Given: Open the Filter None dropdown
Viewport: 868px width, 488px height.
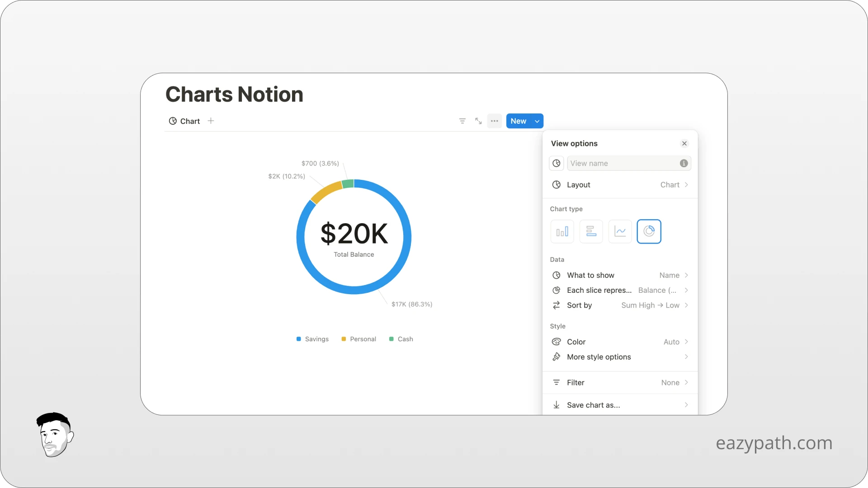Looking at the screenshot, I should coord(620,382).
